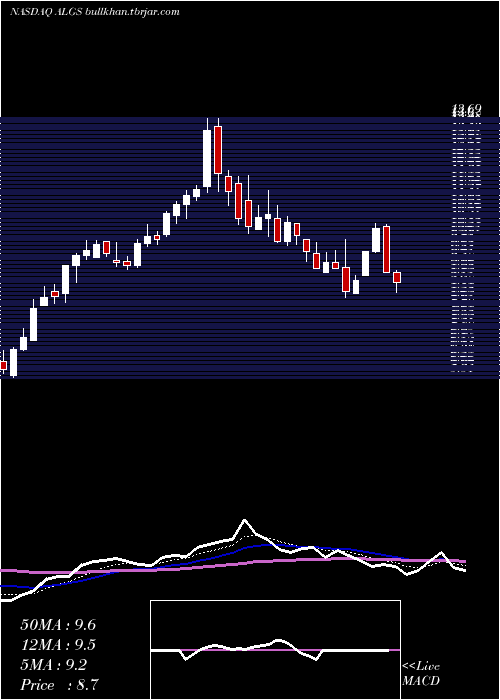Click the 50MA : 9.6 value
Image resolution: width=500 pixels, height=700 pixels.
[58, 625]
